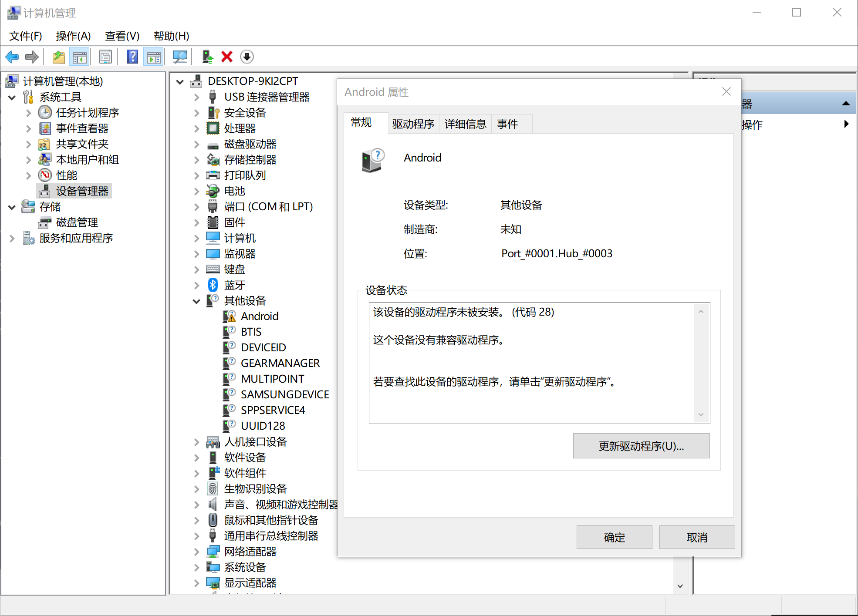Click the back navigation arrow
858x616 pixels.
[11, 57]
